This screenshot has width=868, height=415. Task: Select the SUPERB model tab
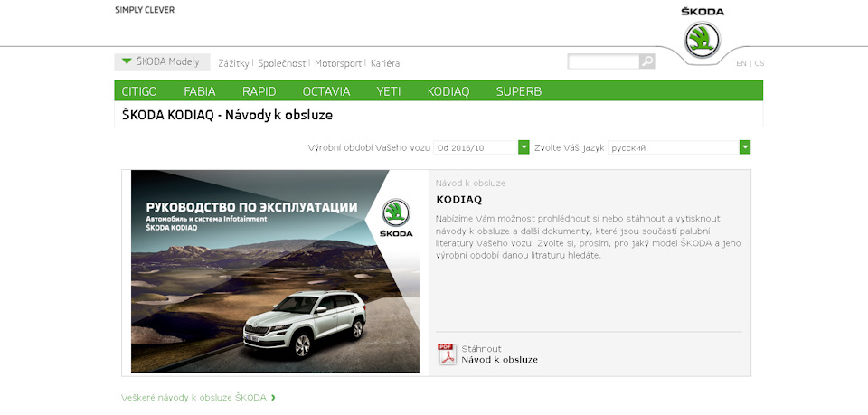(x=519, y=91)
